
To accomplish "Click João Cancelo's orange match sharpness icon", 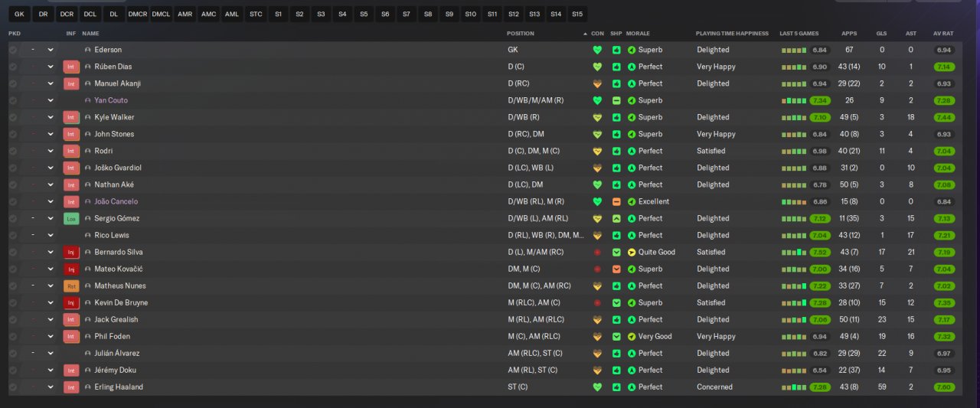I will 616,201.
